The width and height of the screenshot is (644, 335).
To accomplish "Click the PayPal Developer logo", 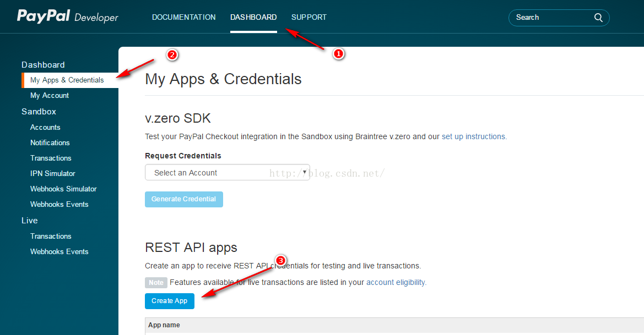I will click(67, 17).
